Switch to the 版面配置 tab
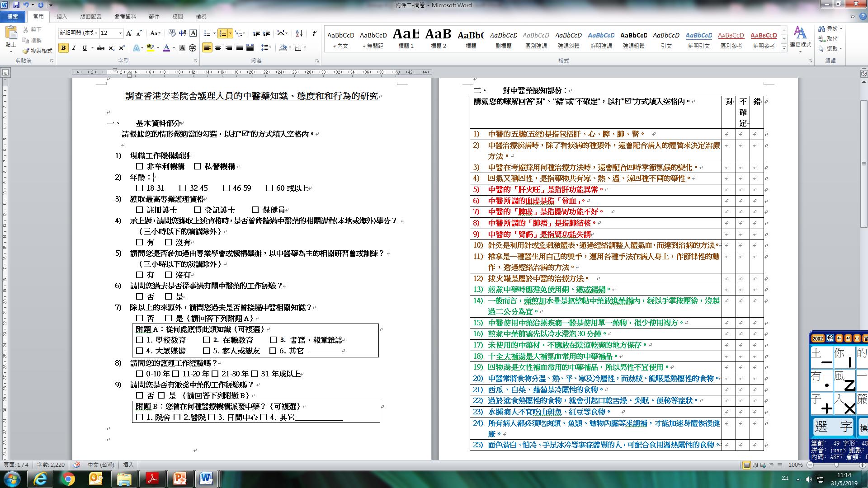The width and height of the screenshot is (868, 488). click(x=91, y=16)
